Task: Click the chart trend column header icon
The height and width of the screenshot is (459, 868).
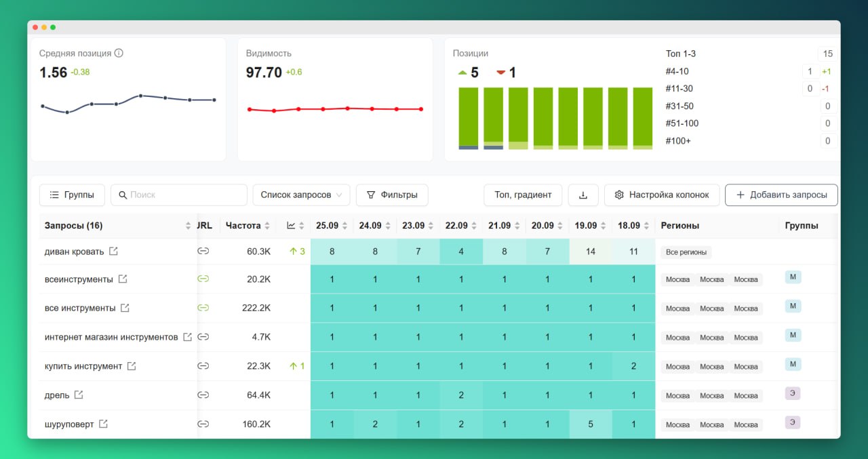Action: (291, 226)
